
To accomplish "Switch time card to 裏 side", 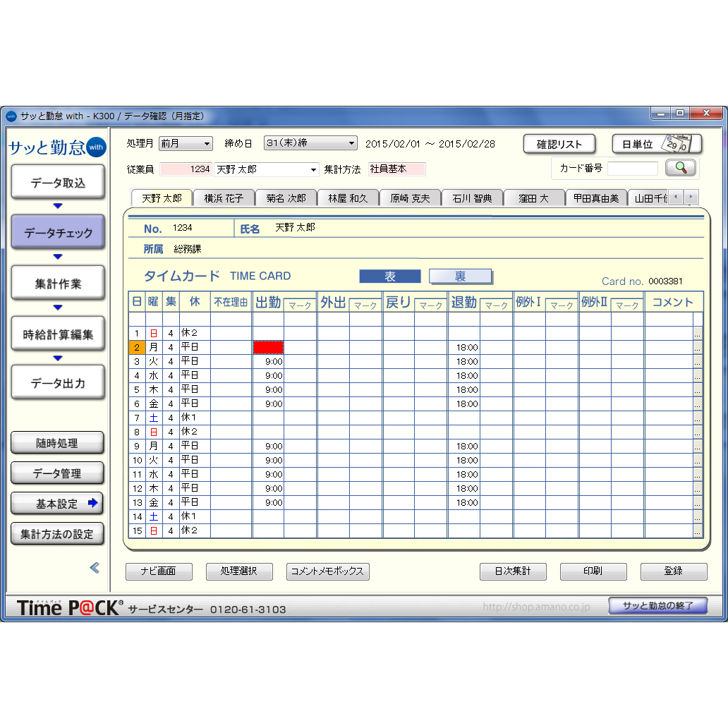I will click(460, 277).
